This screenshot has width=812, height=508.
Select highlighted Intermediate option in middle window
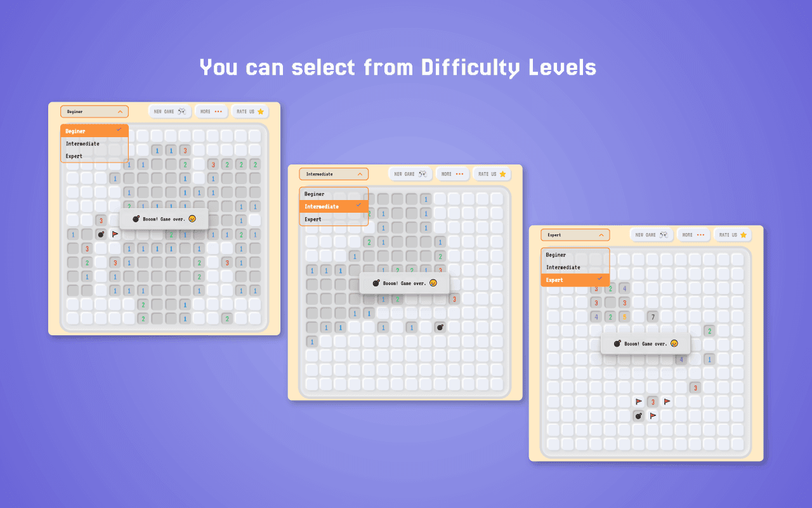coord(334,206)
